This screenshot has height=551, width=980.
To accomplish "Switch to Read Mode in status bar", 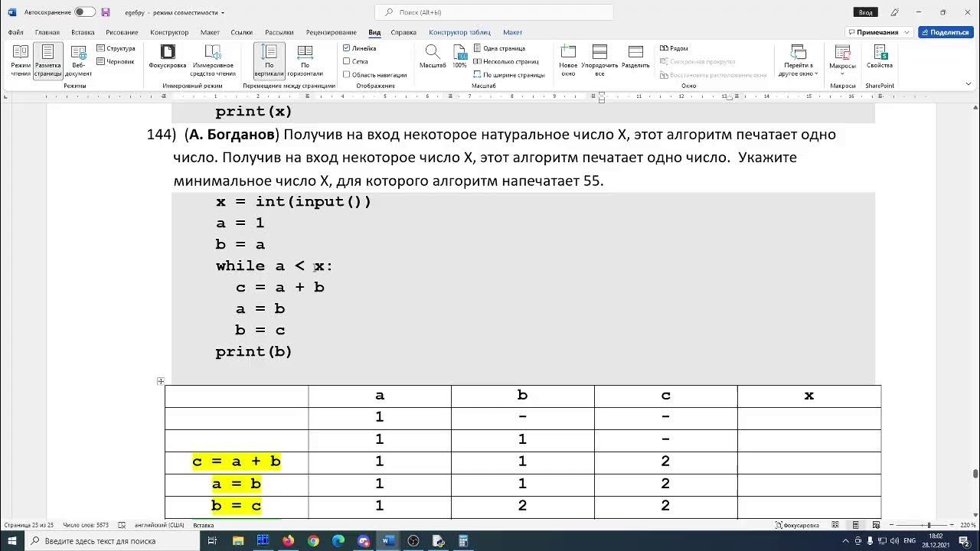I will [x=835, y=525].
